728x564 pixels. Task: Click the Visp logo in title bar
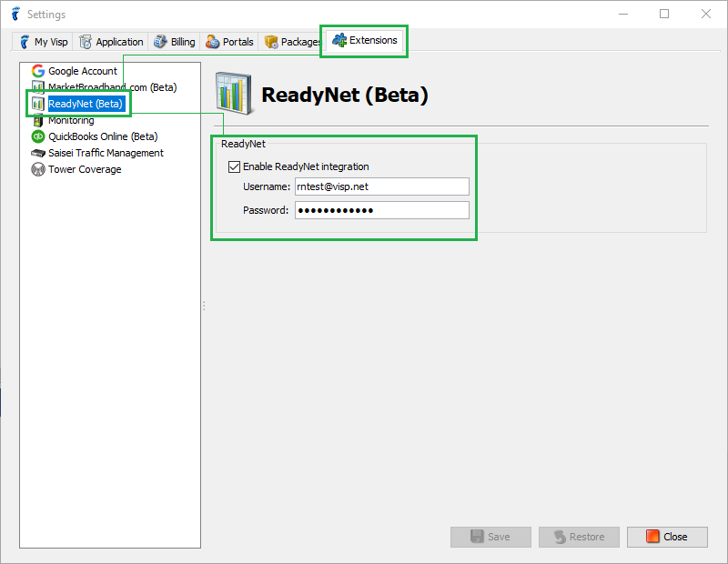16,14
